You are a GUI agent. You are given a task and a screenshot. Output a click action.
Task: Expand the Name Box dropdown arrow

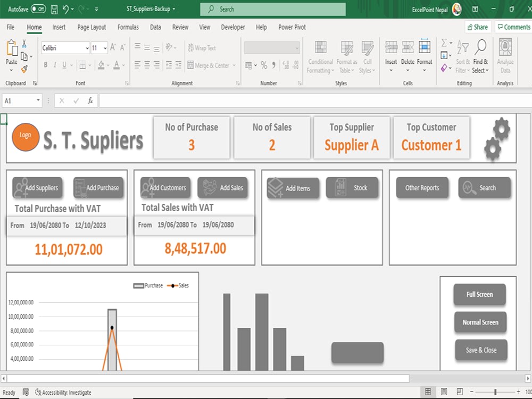[x=38, y=100]
